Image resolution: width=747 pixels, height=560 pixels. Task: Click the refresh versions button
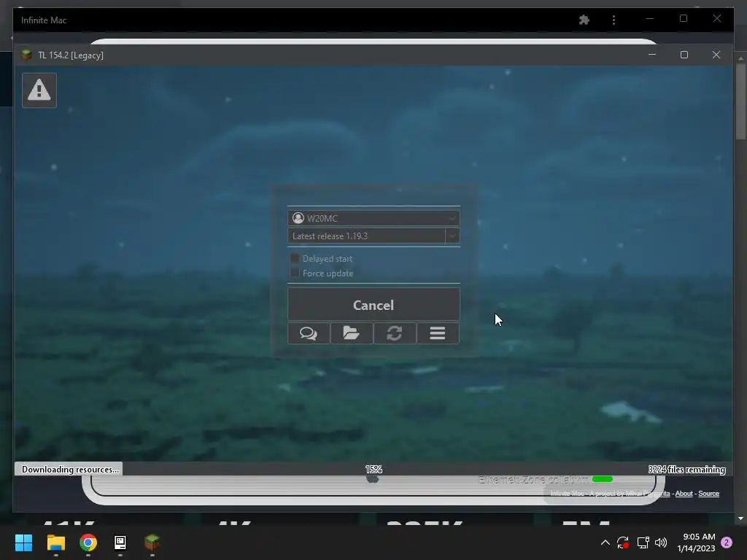click(x=395, y=332)
